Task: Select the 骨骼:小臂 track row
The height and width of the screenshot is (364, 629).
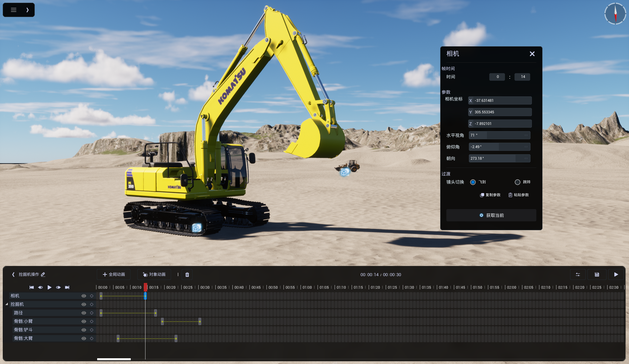Action: click(54, 321)
